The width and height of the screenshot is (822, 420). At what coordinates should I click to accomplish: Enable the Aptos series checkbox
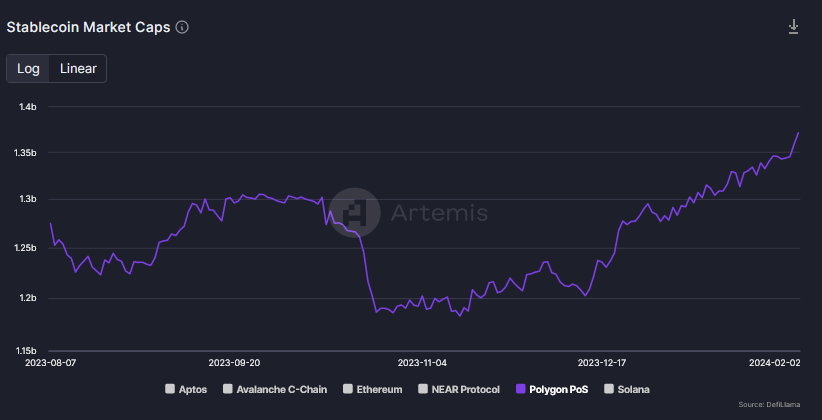click(x=170, y=388)
